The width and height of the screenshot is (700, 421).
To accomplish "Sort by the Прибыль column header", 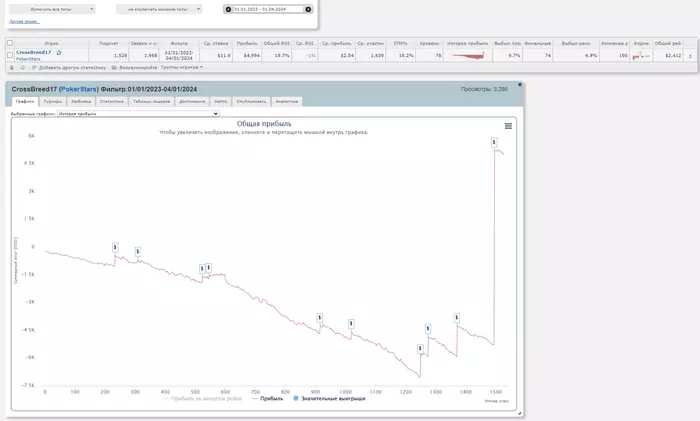I will (x=247, y=43).
